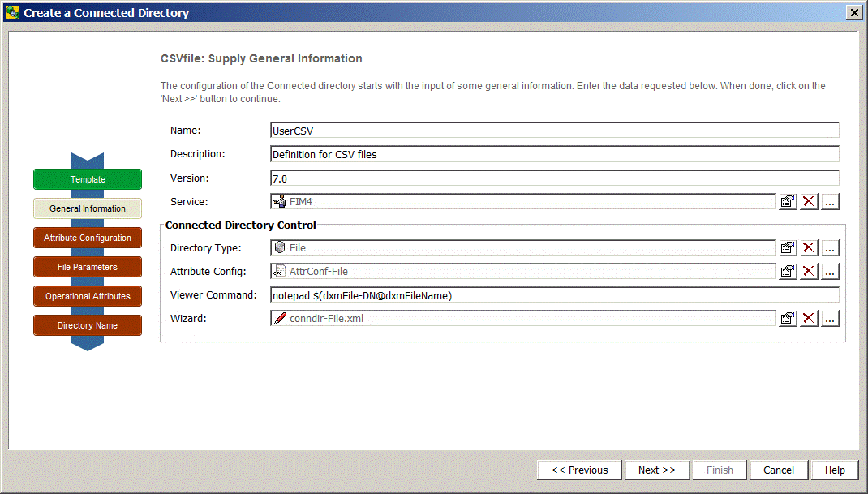The width and height of the screenshot is (868, 494).
Task: Open properties icon for Attribute Config
Action: click(x=787, y=272)
